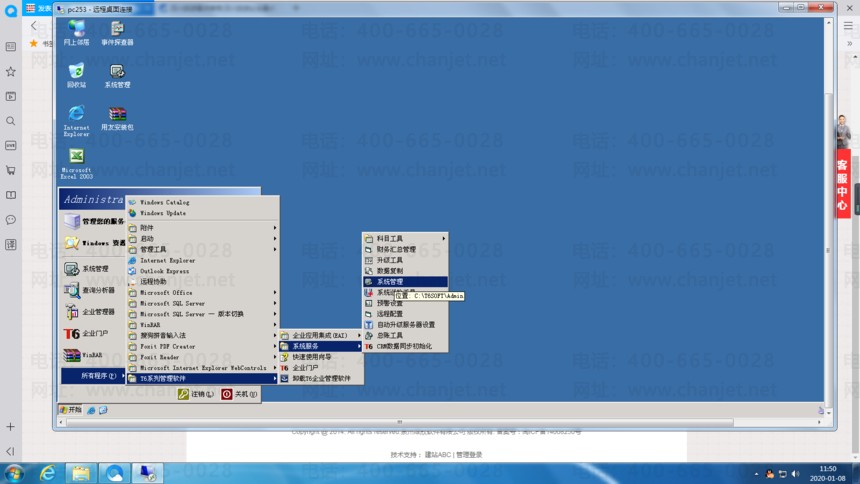The height and width of the screenshot is (484, 860).
Task: Open Windows Update menu entry
Action: 202,213
